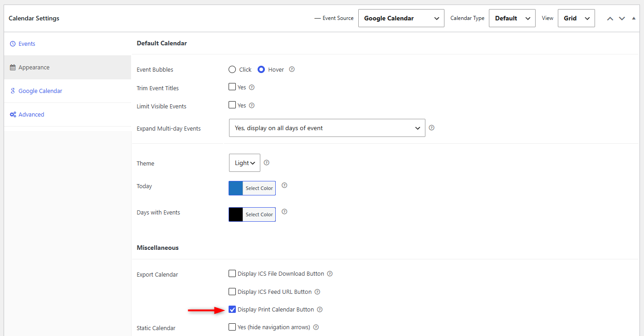
Task: Show help for Event Bubbles
Action: click(292, 69)
